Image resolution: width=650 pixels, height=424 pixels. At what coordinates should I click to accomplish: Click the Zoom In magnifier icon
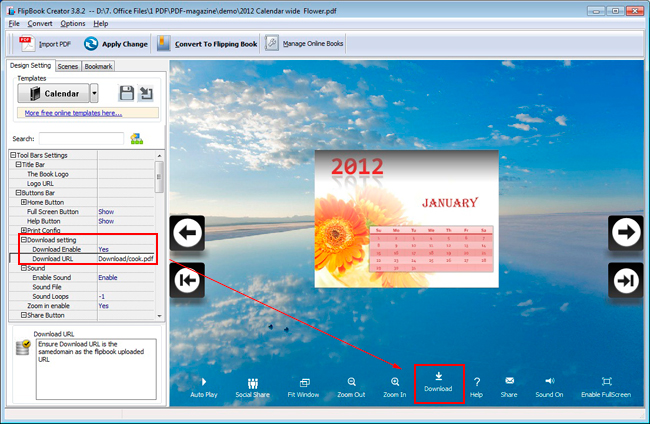(395, 382)
